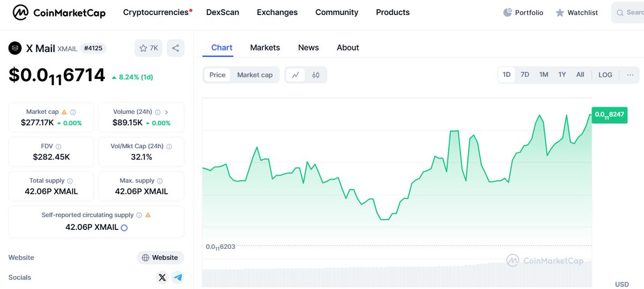Click the $0.0₁₁6714 price text
644x289 pixels.
pyautogui.click(x=57, y=76)
